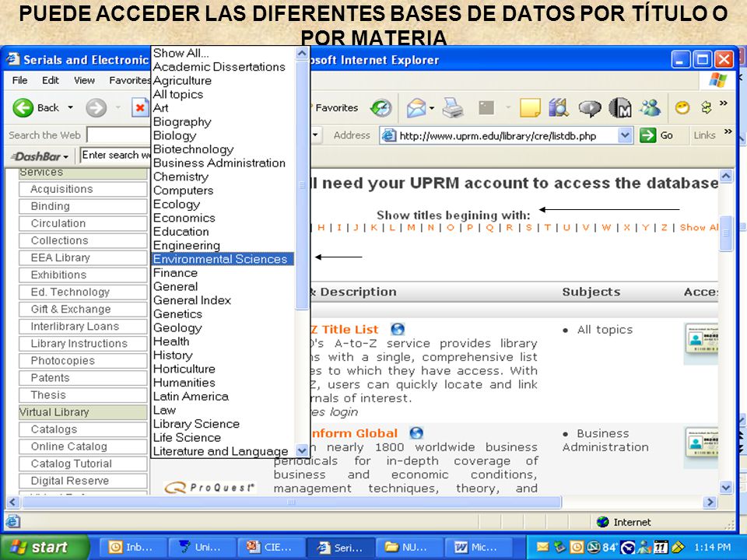The image size is (747, 560).
Task: Open the Back history dropdown arrow
Action: 71,107
